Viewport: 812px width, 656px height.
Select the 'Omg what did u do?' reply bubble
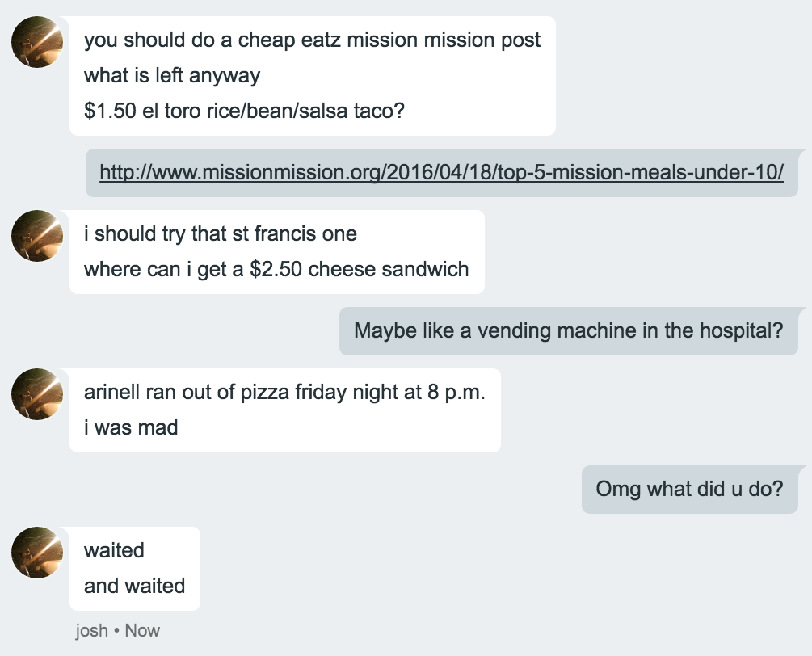[x=690, y=490]
